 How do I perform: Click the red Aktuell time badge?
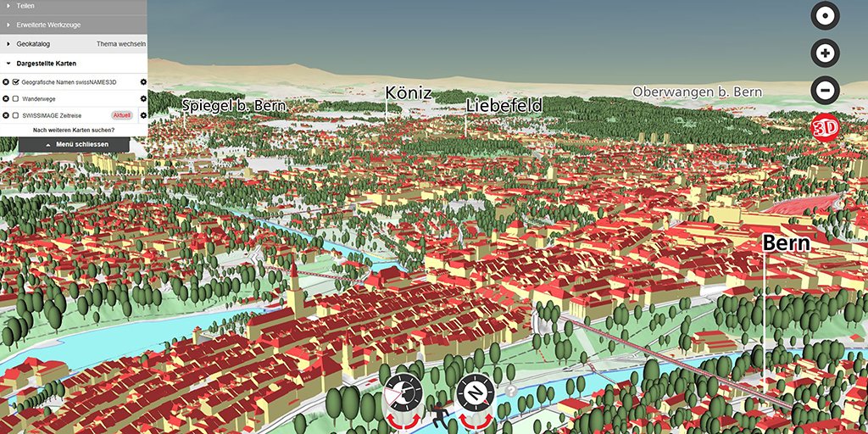(122, 115)
